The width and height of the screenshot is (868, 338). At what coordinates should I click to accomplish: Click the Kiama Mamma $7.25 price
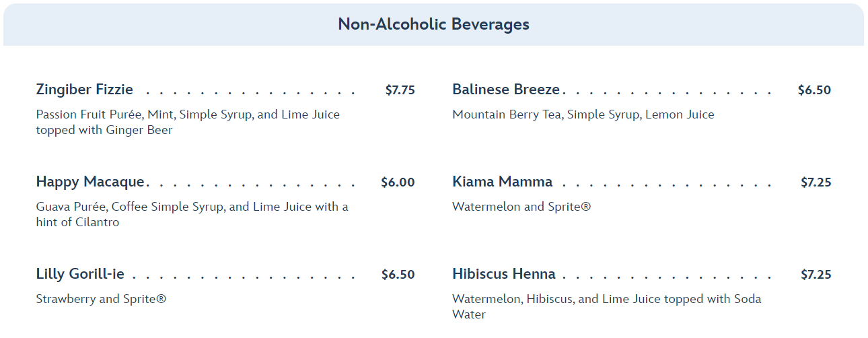pos(816,182)
